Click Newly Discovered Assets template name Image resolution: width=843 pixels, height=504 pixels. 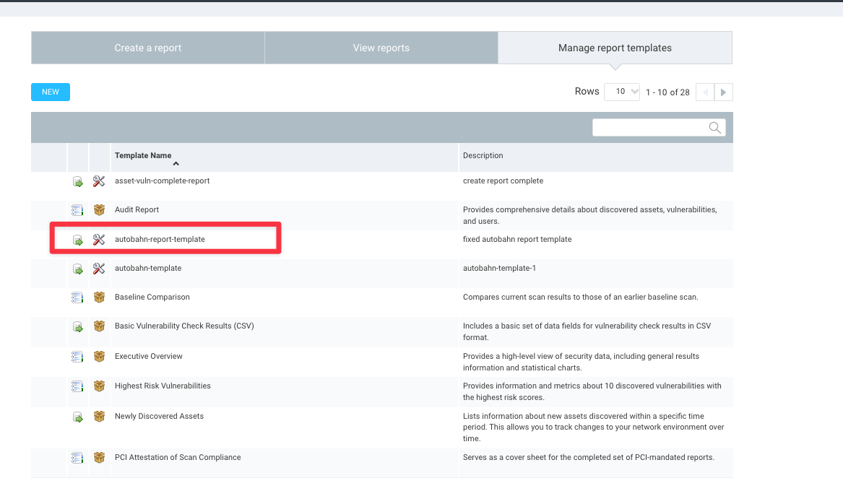(159, 417)
